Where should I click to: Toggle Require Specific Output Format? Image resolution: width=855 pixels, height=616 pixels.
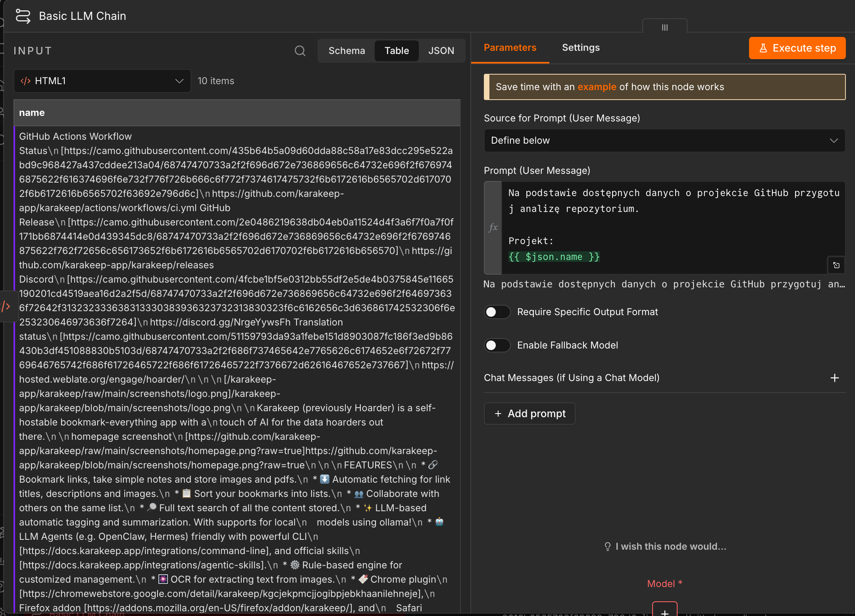(497, 312)
